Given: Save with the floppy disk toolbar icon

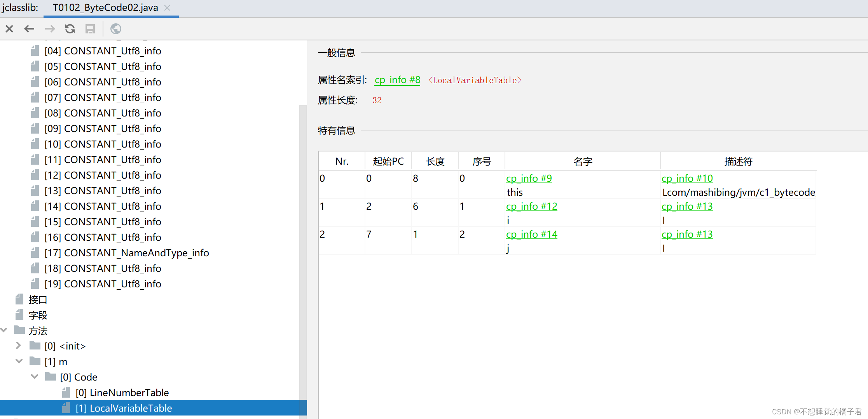Looking at the screenshot, I should 90,29.
